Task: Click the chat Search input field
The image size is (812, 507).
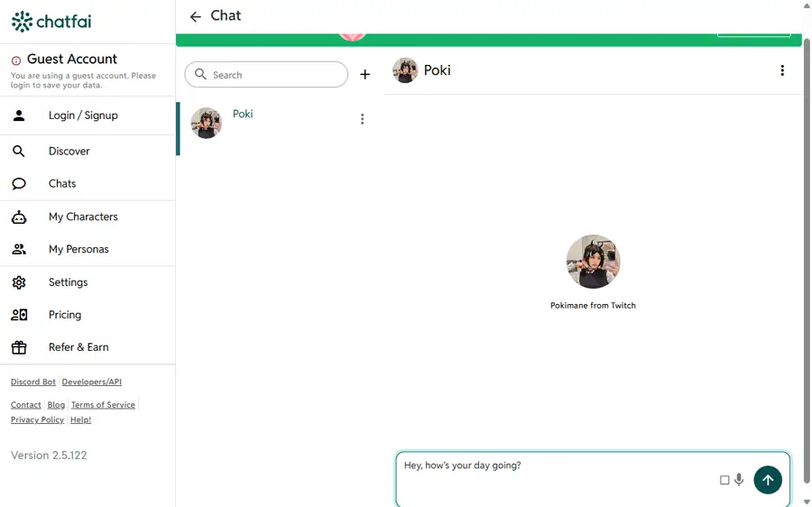Action: pos(266,75)
